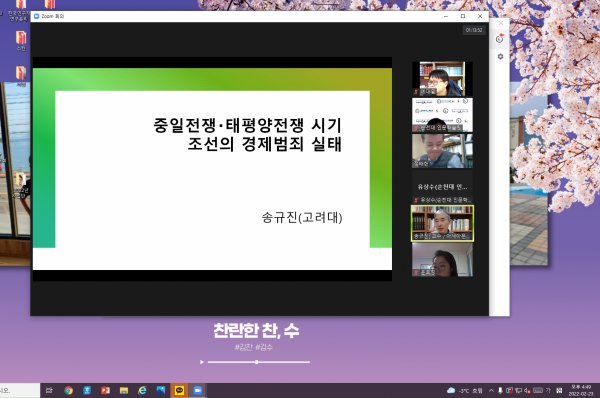The height and width of the screenshot is (398, 600).
Task: Click the meeting timer 01:13:52
Action: pos(474,30)
